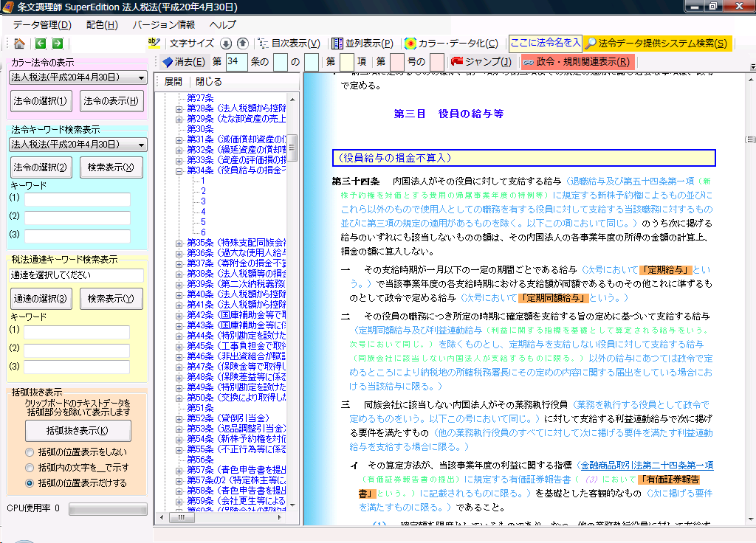
Task: Click the ab highlight pencil icon
Action: (154, 44)
